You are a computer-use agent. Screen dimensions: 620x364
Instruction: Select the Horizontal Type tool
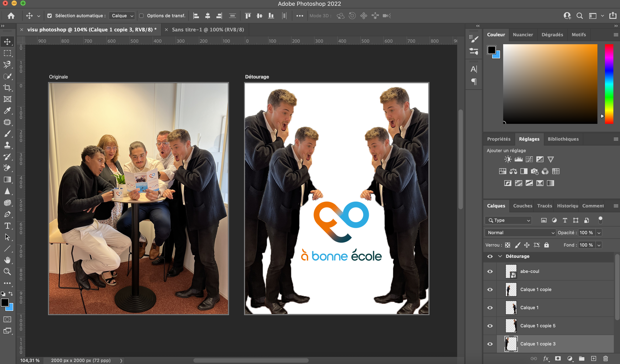click(x=7, y=226)
